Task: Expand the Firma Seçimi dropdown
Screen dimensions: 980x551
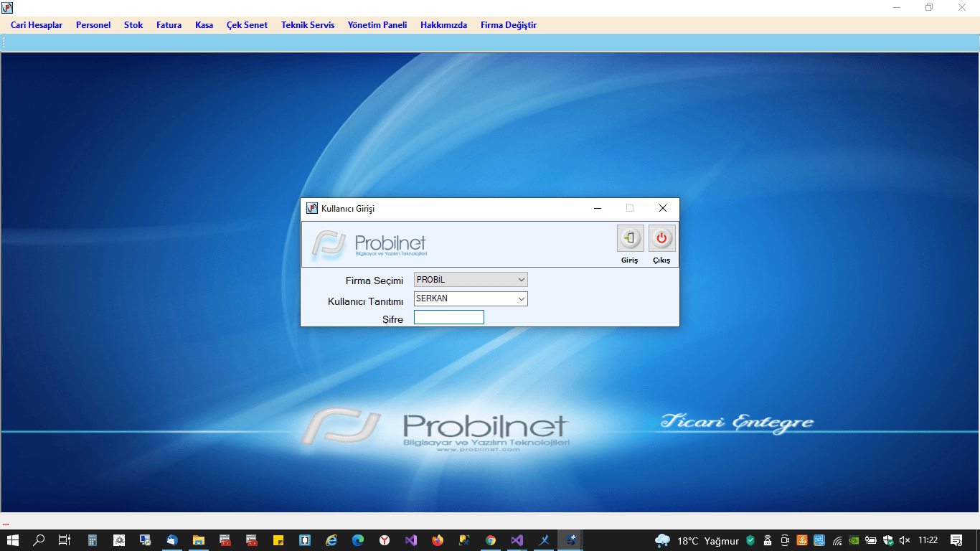Action: pos(521,280)
